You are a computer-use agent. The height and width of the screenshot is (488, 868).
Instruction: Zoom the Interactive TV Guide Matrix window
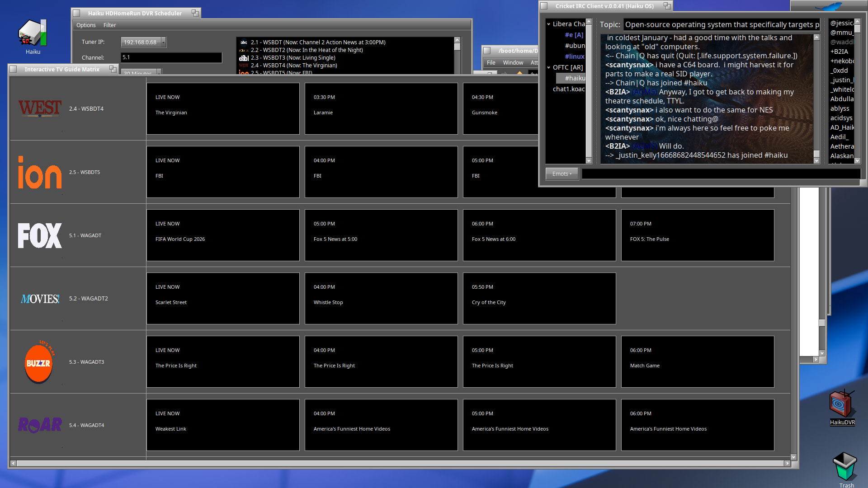coord(113,69)
